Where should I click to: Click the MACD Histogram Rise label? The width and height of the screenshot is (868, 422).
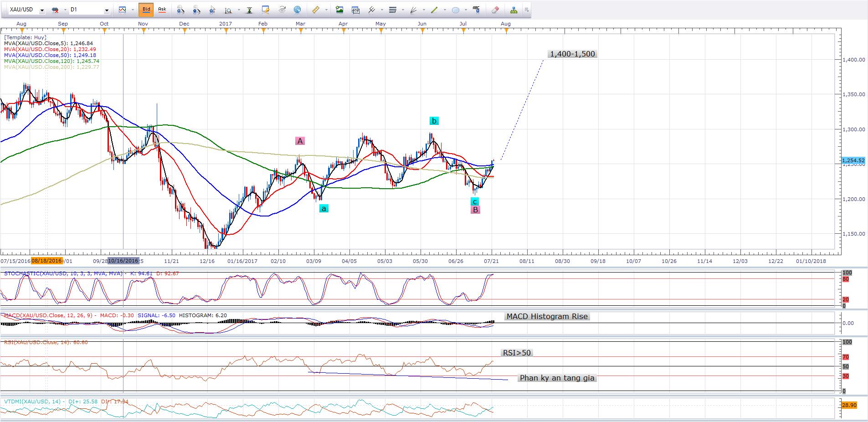pos(547,316)
